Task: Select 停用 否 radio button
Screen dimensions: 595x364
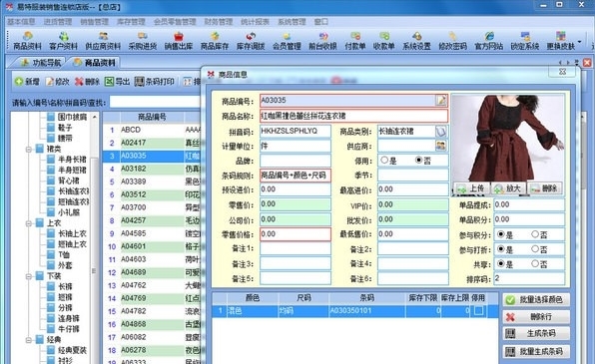Action: coord(418,160)
